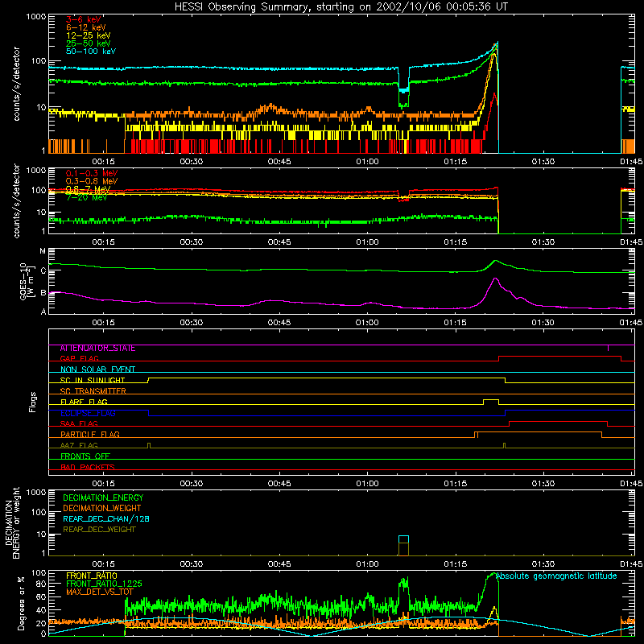The width and height of the screenshot is (644, 644).
Task: Pick the NON_SOLAR_EVENT flag label
Action: point(97,369)
